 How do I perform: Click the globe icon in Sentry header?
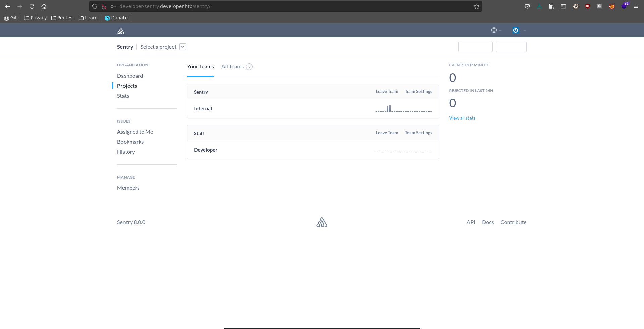[x=494, y=30]
